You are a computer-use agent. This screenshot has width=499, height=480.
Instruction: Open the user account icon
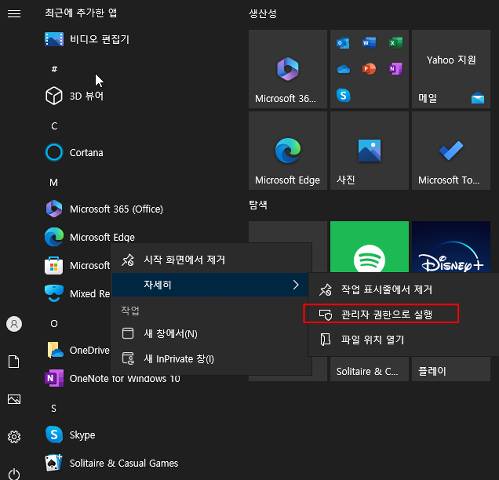tap(14, 324)
